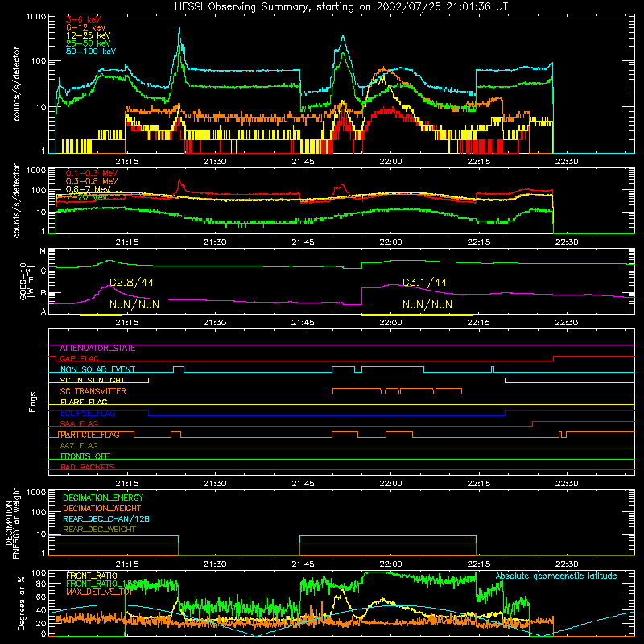Click Absolute geomagnetic latitude label
The height and width of the screenshot is (644, 644).
click(556, 576)
